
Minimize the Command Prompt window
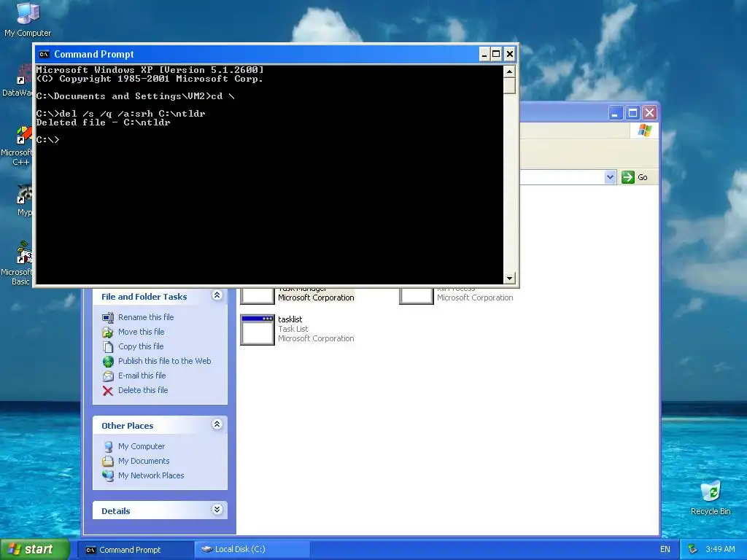[484, 54]
